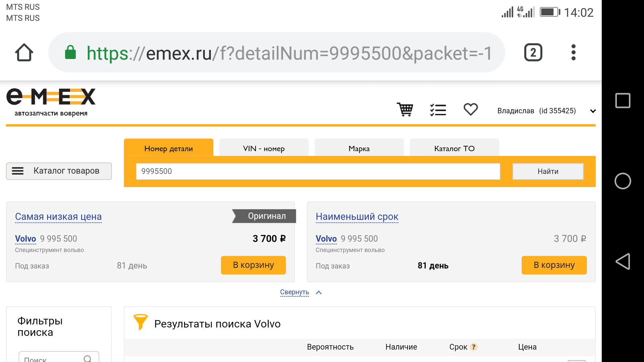Tap the Android home circle button
The height and width of the screenshot is (362, 644).
623,181
